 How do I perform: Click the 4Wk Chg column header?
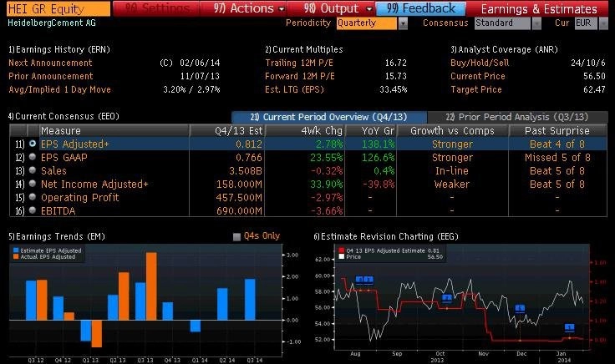(x=304, y=130)
